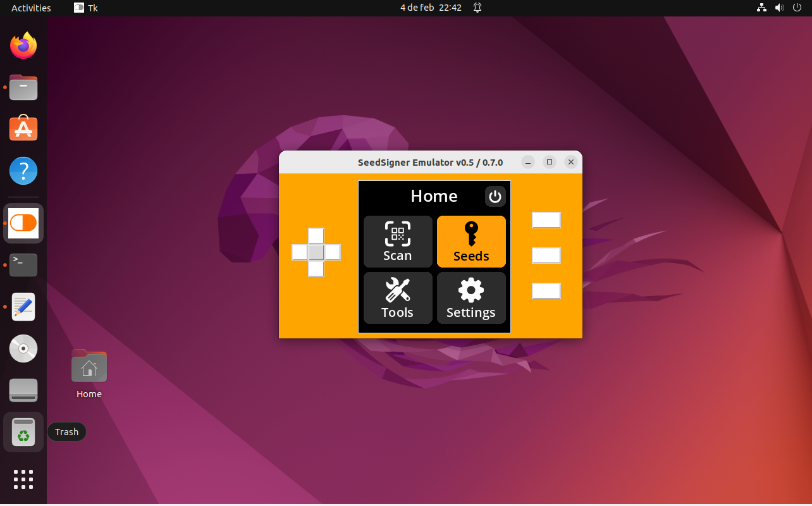Select the highlighted Seeds key tile
The height and width of the screenshot is (506, 812).
pyautogui.click(x=471, y=242)
